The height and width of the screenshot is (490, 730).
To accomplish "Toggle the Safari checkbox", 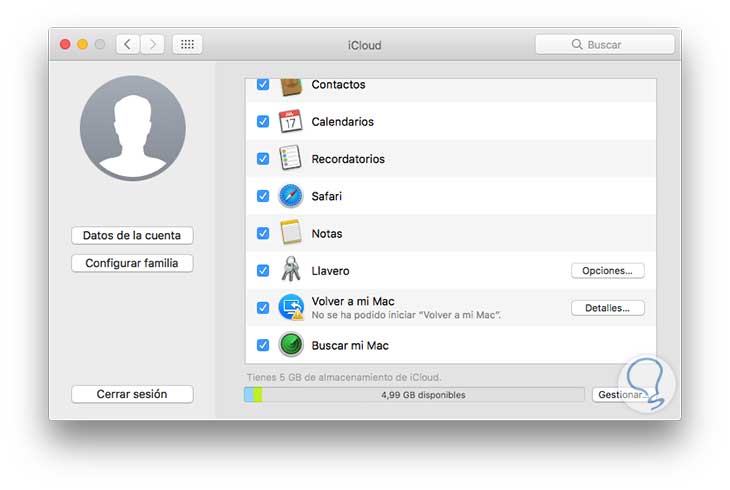I will pyautogui.click(x=263, y=196).
